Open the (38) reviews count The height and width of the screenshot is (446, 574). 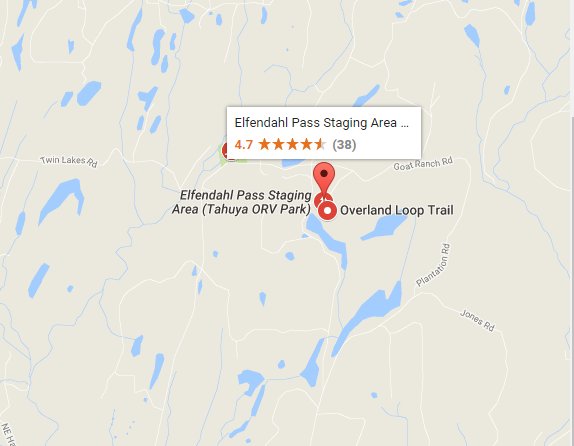pos(344,145)
